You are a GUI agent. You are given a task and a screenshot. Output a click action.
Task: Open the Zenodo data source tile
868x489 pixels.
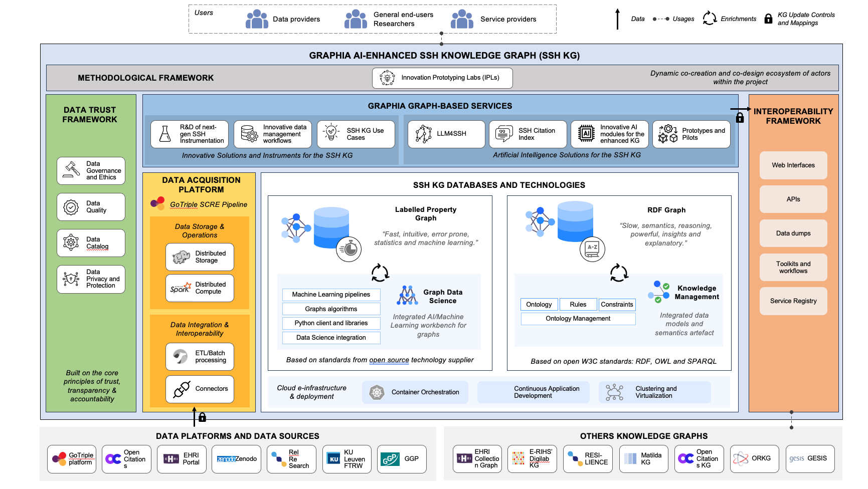236,459
